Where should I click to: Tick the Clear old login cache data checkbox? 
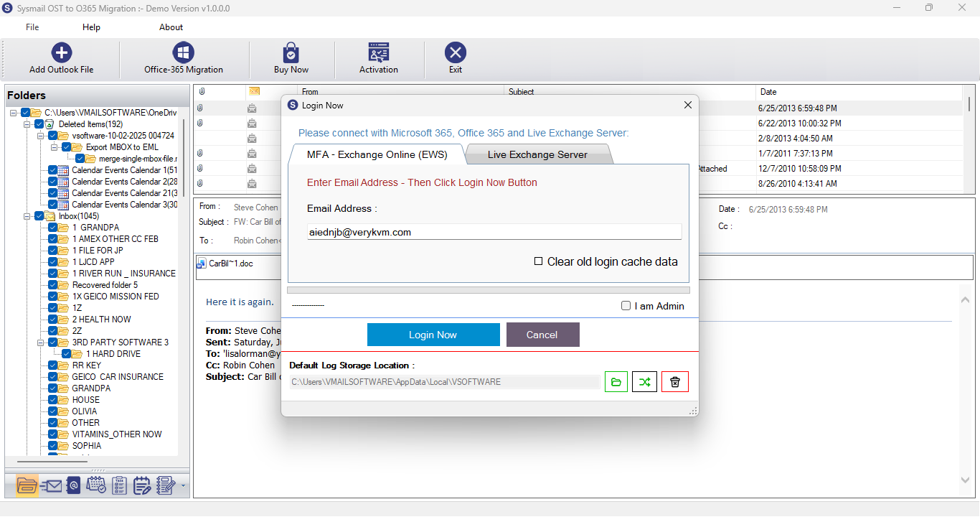click(538, 261)
